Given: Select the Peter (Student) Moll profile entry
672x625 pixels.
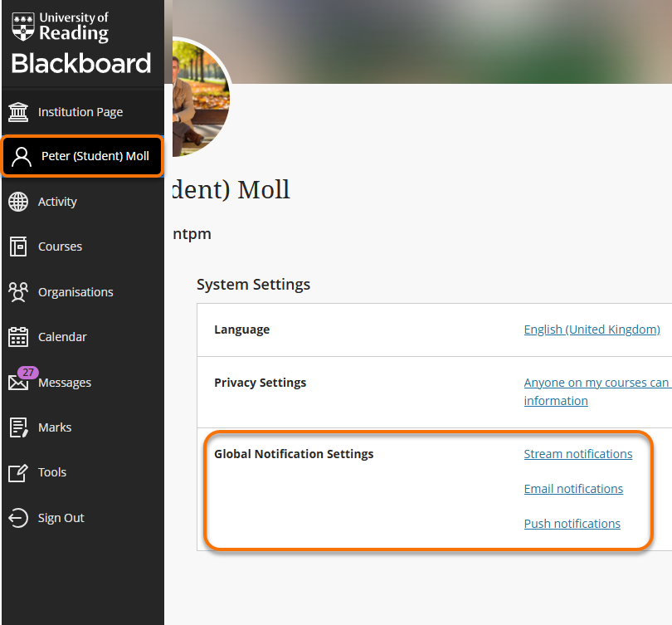Looking at the screenshot, I should (x=81, y=156).
